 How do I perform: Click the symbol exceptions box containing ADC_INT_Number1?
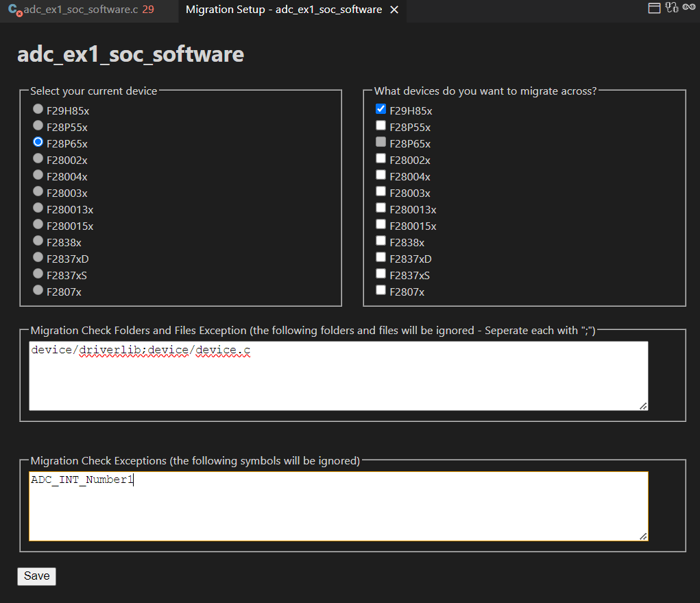(x=338, y=506)
